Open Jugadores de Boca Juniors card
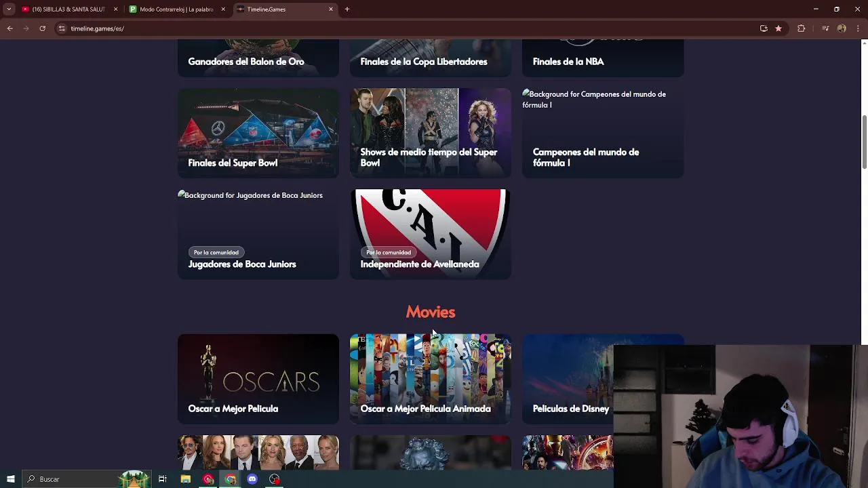The width and height of the screenshot is (868, 488). (258, 235)
